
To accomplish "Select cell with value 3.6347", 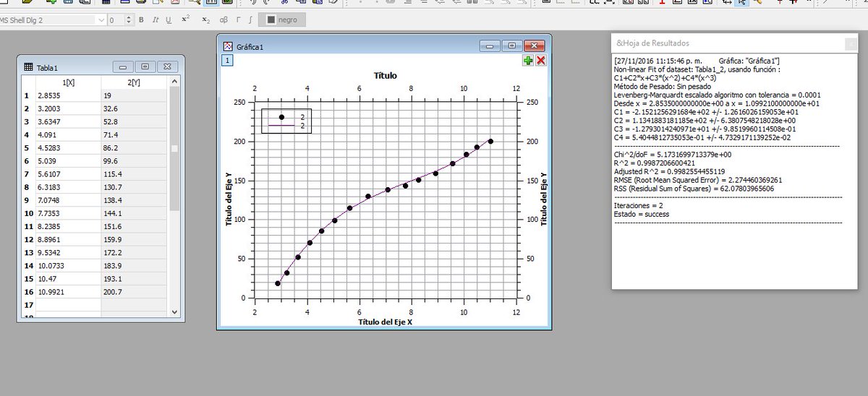I will click(x=69, y=121).
